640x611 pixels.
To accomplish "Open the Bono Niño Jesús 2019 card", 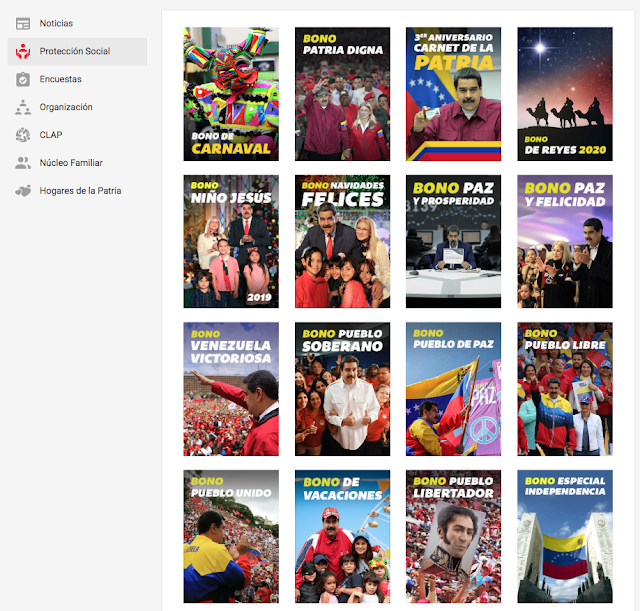I will tap(231, 242).
